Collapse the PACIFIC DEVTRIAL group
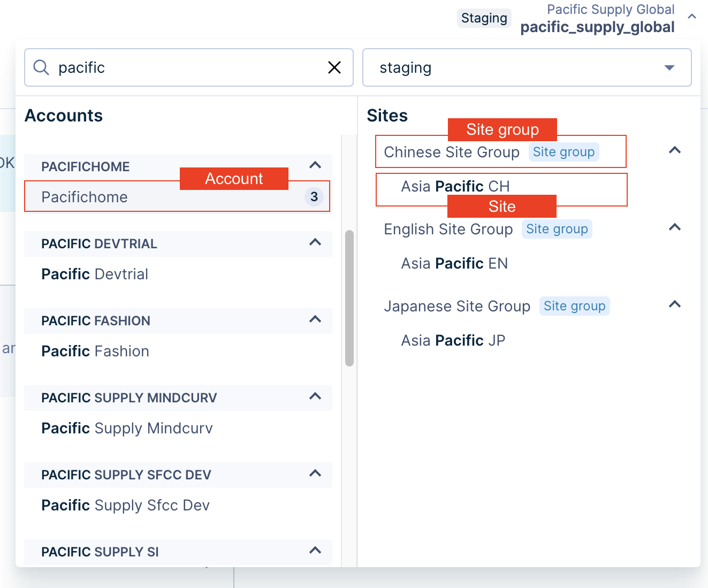Image resolution: width=708 pixels, height=588 pixels. [315, 242]
